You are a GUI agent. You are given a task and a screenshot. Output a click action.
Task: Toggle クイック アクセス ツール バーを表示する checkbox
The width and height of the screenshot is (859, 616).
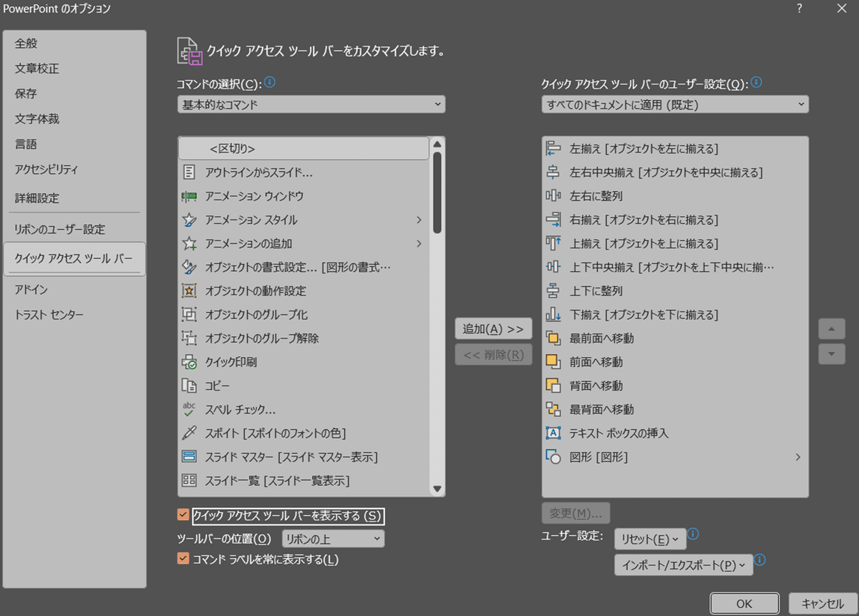183,515
